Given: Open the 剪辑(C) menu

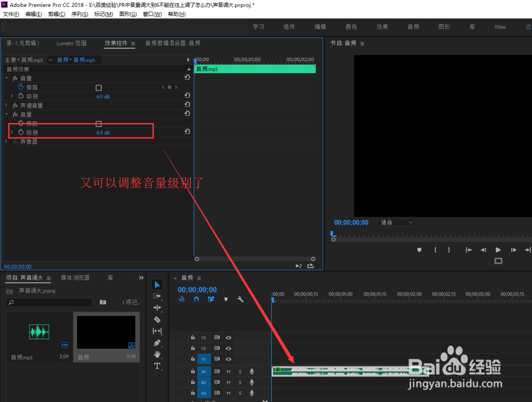Looking at the screenshot, I should (x=57, y=14).
